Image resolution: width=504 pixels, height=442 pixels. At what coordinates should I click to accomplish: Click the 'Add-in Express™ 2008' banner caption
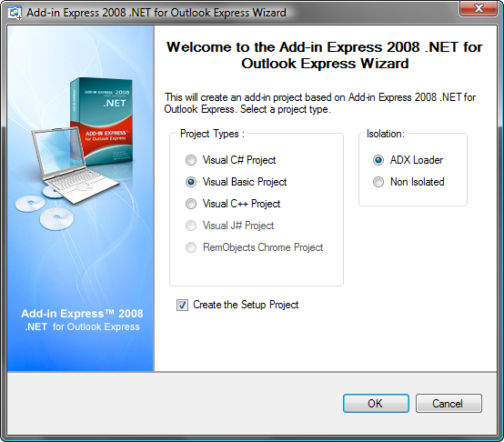click(82, 314)
